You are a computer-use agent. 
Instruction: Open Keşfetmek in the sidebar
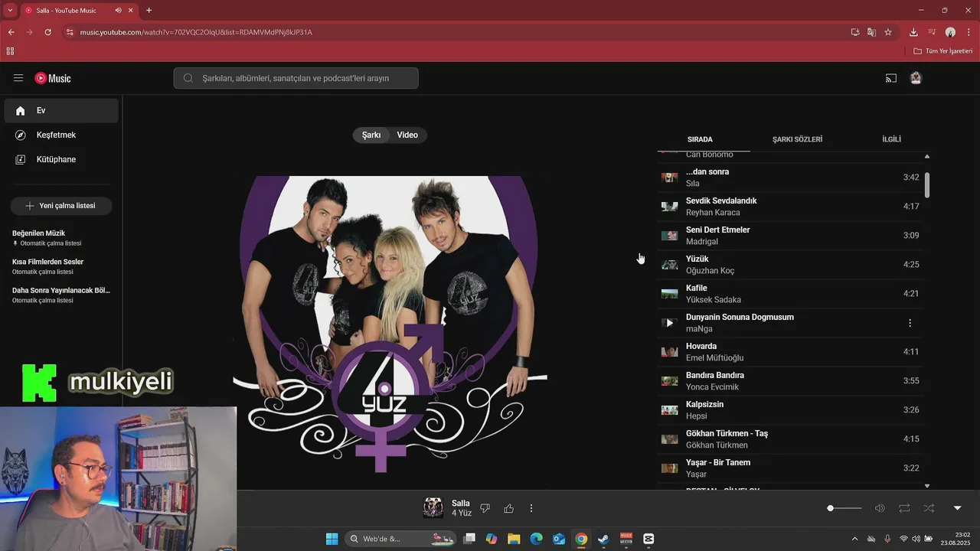tap(61, 135)
